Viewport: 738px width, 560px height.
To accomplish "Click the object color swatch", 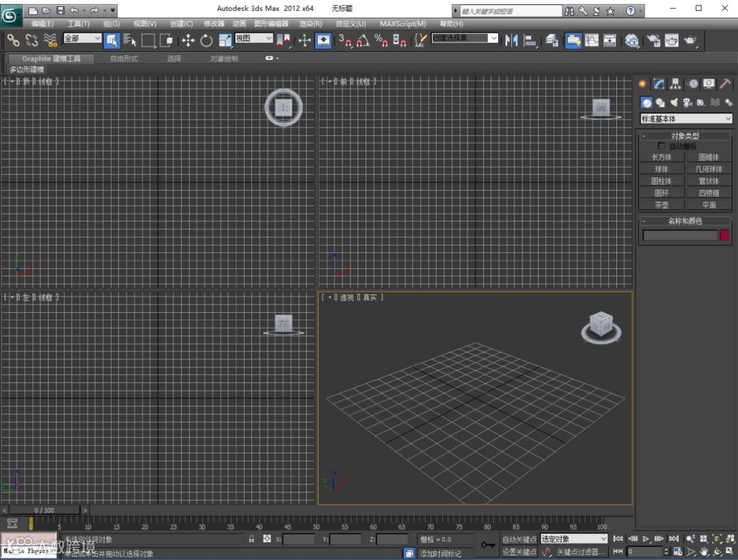I will coord(724,235).
